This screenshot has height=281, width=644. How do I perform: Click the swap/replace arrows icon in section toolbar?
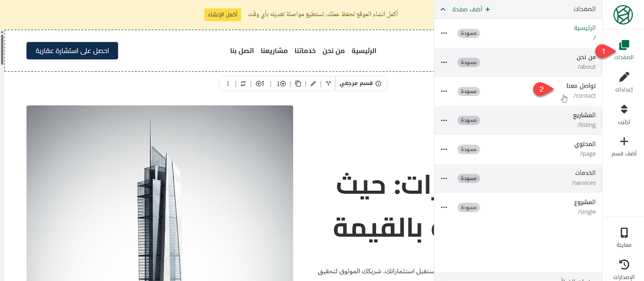point(243,84)
